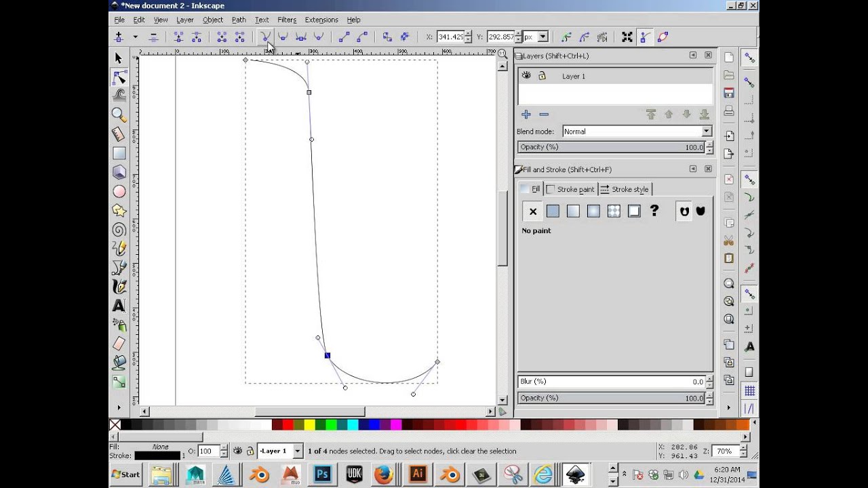The width and height of the screenshot is (868, 488).
Task: Select the Eraser tool
Action: (119, 344)
